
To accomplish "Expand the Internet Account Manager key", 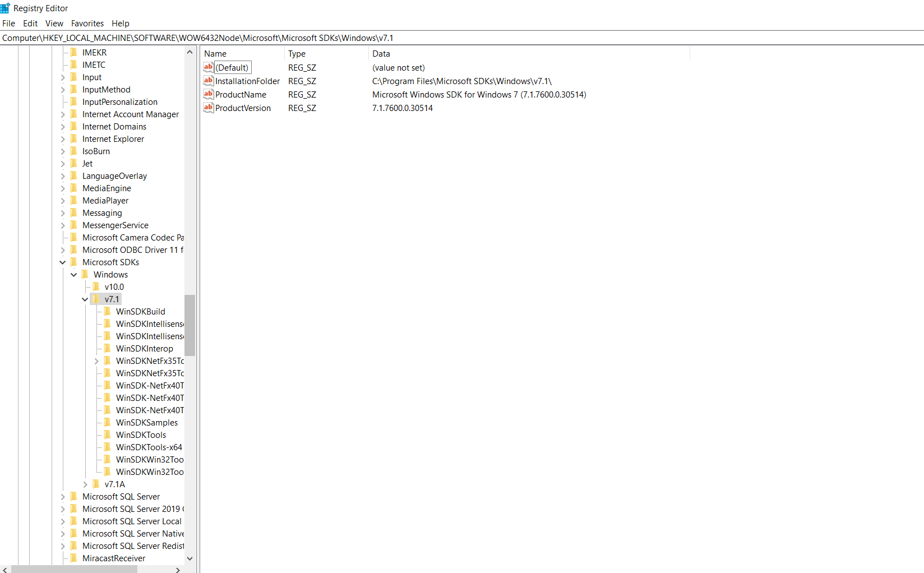I will point(63,114).
